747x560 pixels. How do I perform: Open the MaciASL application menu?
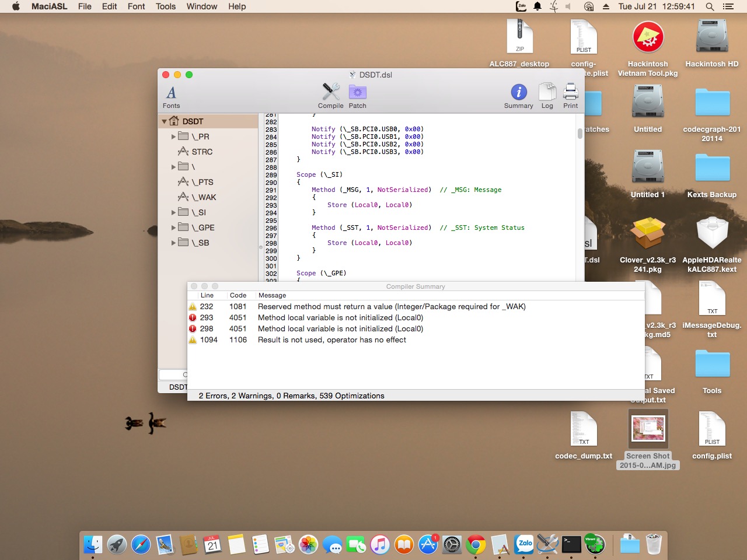tap(49, 6)
